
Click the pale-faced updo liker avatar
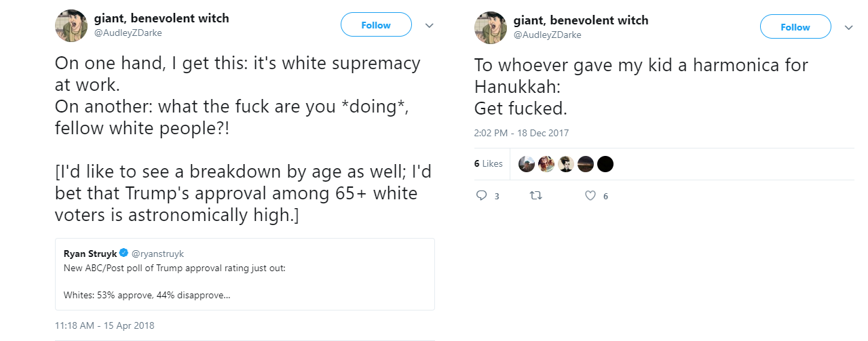[x=566, y=163]
